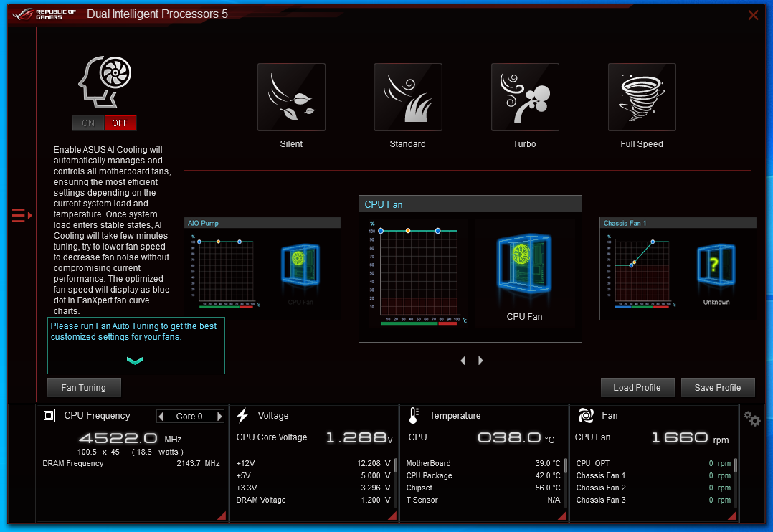Open the Chassis Fan 1 card
Image resolution: width=773 pixels, height=532 pixels.
coord(678,268)
